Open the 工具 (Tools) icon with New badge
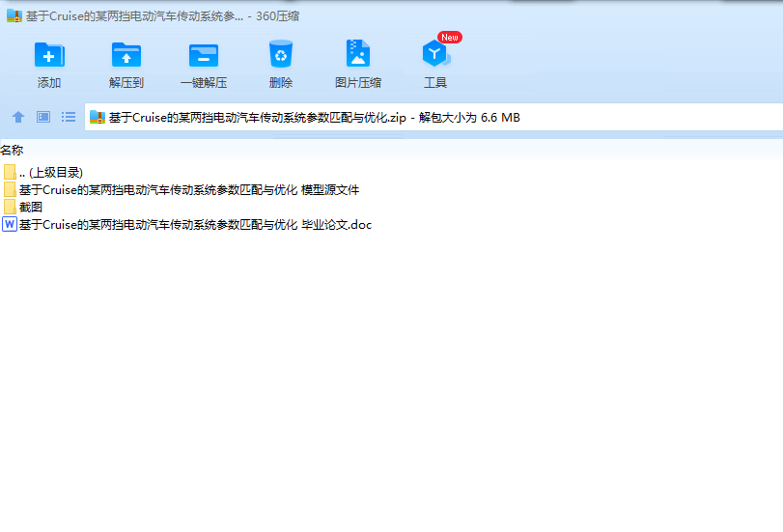Screen dimensions: 783x532 point(436,53)
